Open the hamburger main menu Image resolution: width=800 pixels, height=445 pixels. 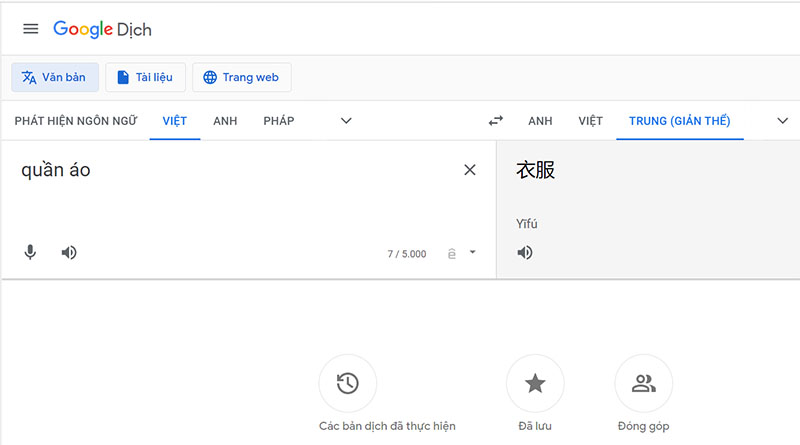click(30, 29)
